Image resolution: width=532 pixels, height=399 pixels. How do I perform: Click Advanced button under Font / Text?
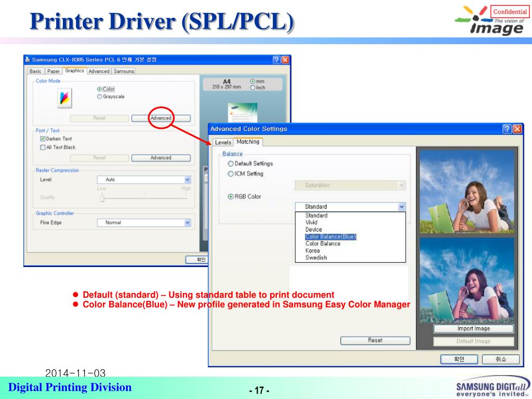(161, 158)
